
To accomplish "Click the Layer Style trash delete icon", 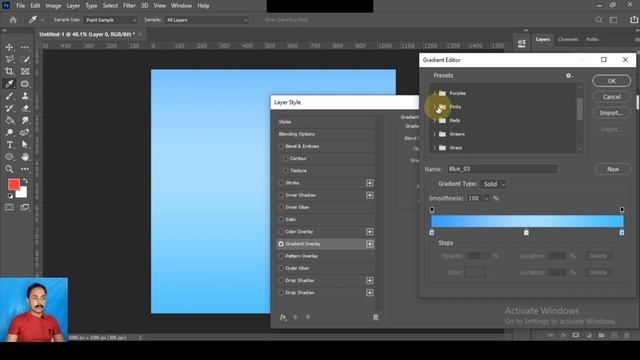I will pos(376,317).
